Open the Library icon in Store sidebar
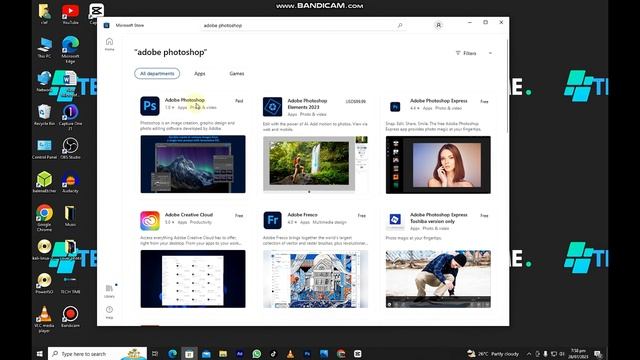This screenshot has height=360, width=640. 109,291
